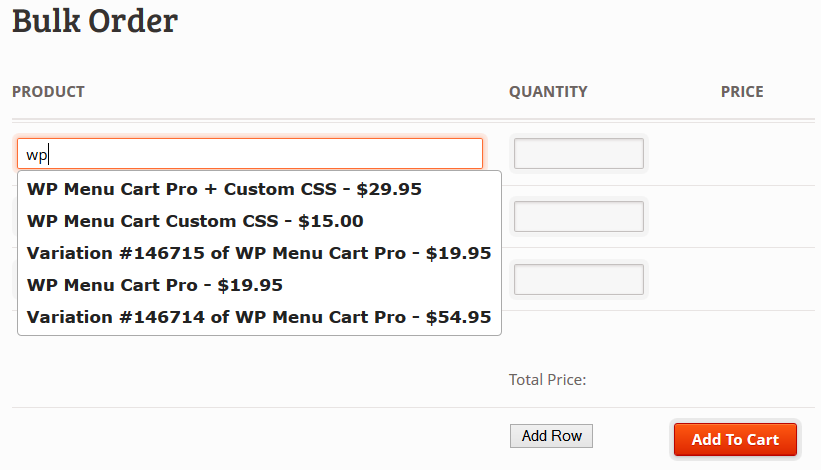Select the "WP Menu Cart Pro - $19.95" suggestion
The image size is (821, 470).
click(x=155, y=285)
